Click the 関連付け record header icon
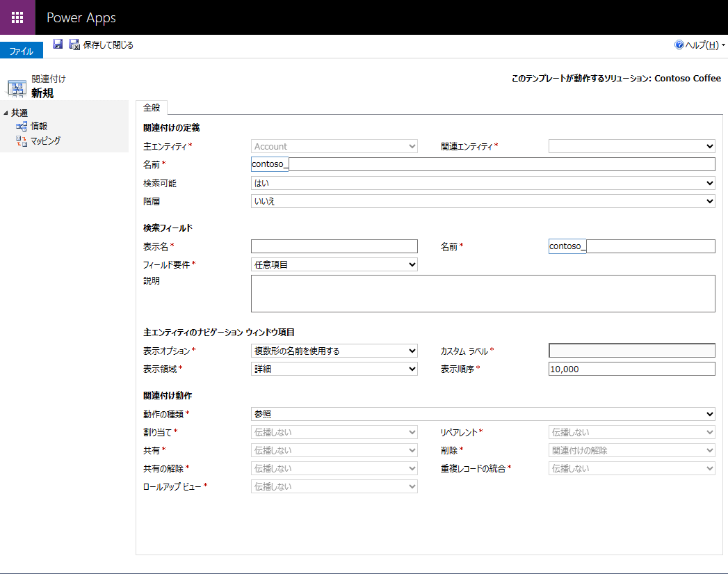 15,88
